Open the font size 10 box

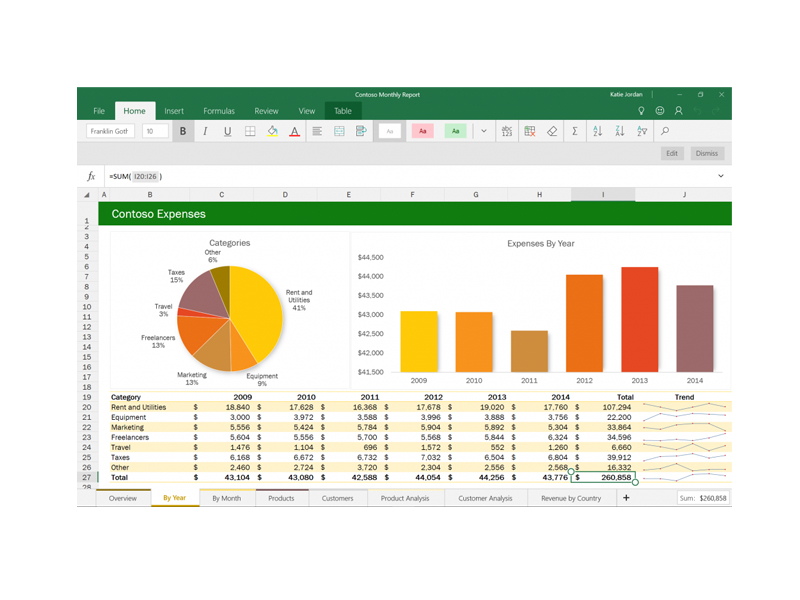pos(155,131)
